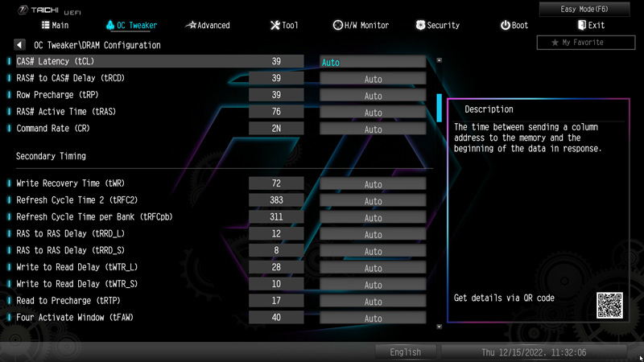Click the tRFC2 current value 383

pos(276,200)
